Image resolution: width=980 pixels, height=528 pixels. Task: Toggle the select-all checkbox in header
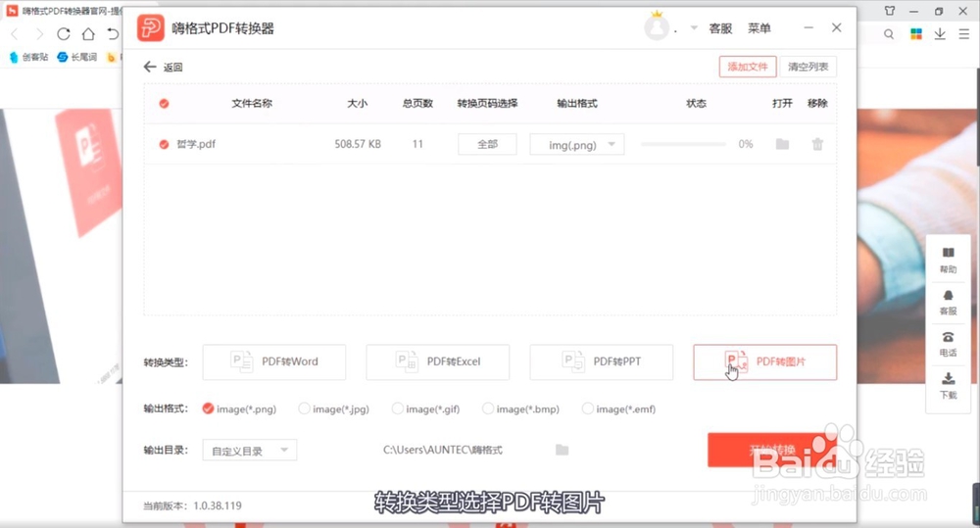[164, 103]
